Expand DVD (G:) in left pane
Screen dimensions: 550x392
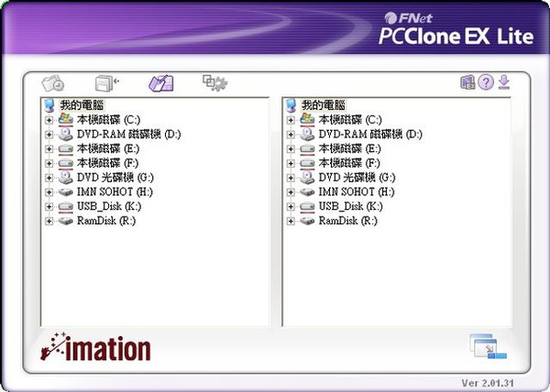coord(49,178)
